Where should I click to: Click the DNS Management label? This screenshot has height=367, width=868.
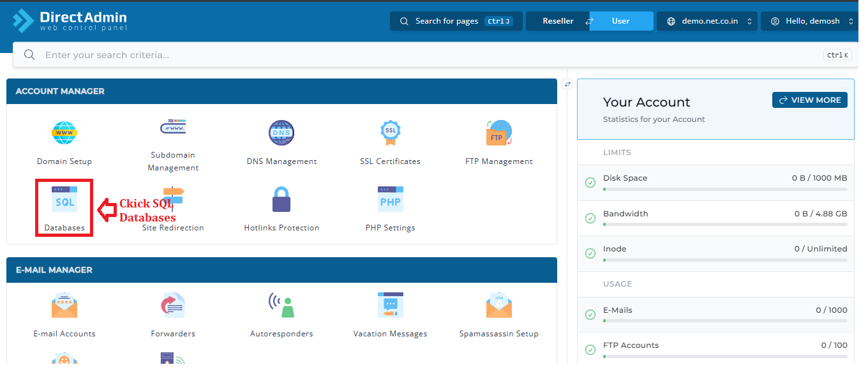[x=281, y=161]
